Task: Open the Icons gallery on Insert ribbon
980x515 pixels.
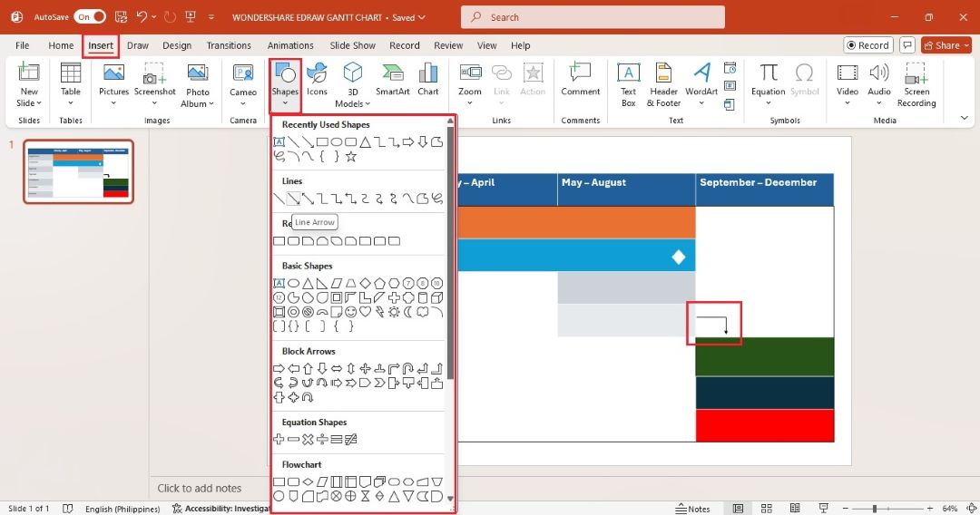Action: [317, 79]
